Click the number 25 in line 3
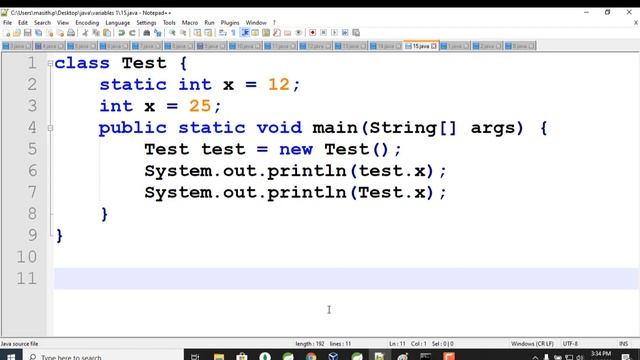This screenshot has height=360, width=640. pos(200,106)
